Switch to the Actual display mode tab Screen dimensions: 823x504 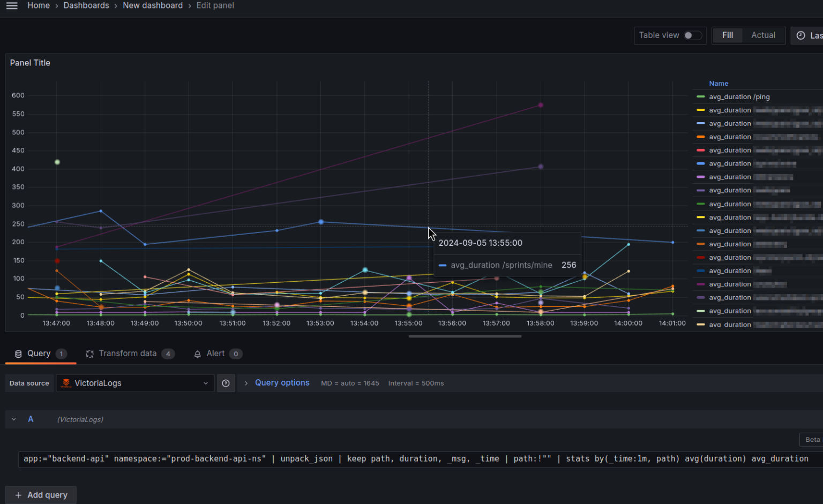pos(763,35)
